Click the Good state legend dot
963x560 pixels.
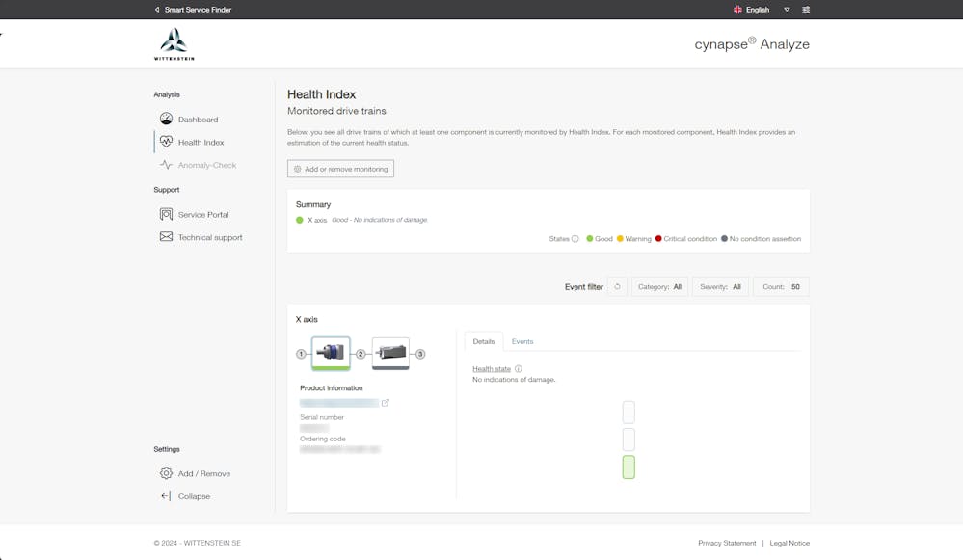click(x=590, y=239)
